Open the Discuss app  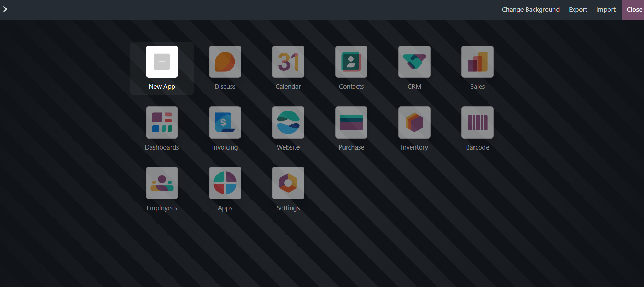pyautogui.click(x=225, y=62)
